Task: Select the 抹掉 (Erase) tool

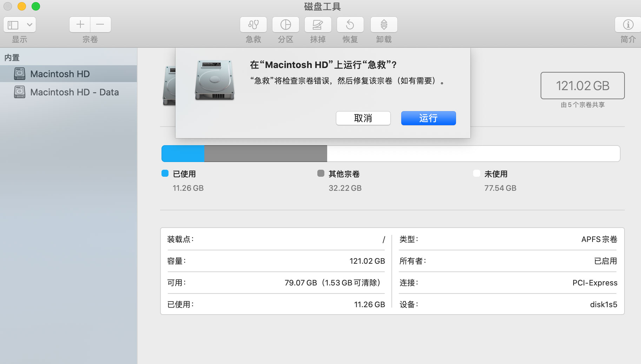Action: pos(318,25)
